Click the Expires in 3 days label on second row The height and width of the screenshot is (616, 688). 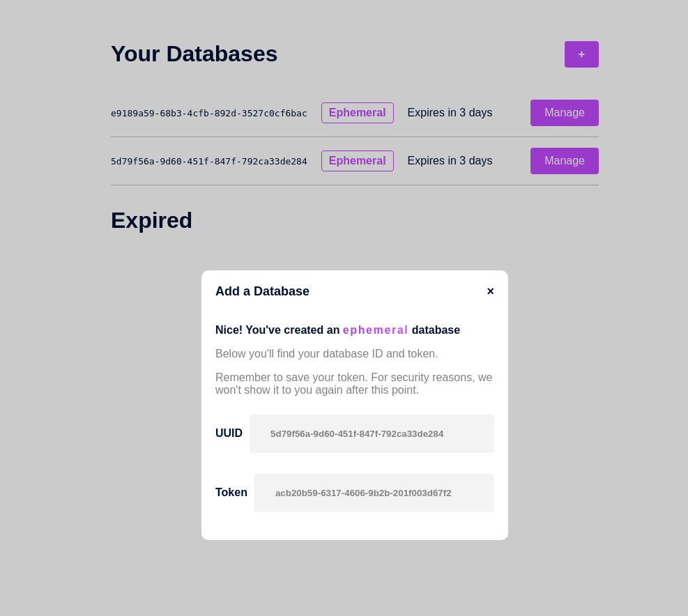coord(450,160)
